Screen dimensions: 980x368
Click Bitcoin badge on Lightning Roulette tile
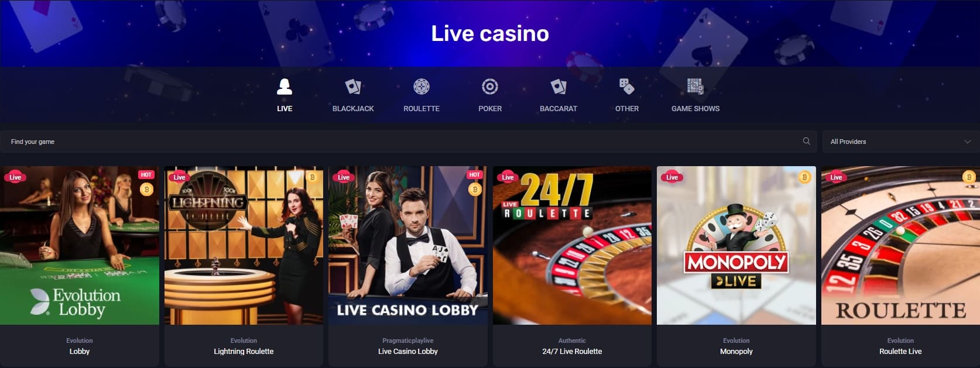(x=313, y=177)
